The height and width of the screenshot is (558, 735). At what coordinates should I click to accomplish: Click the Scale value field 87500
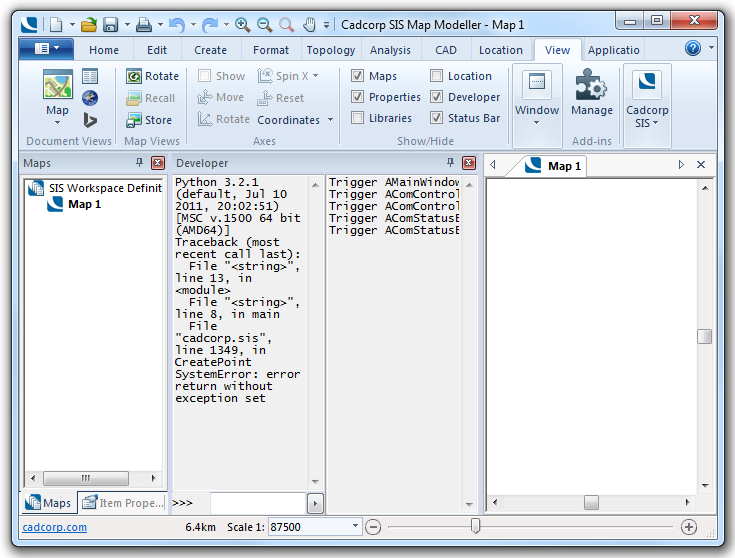309,527
